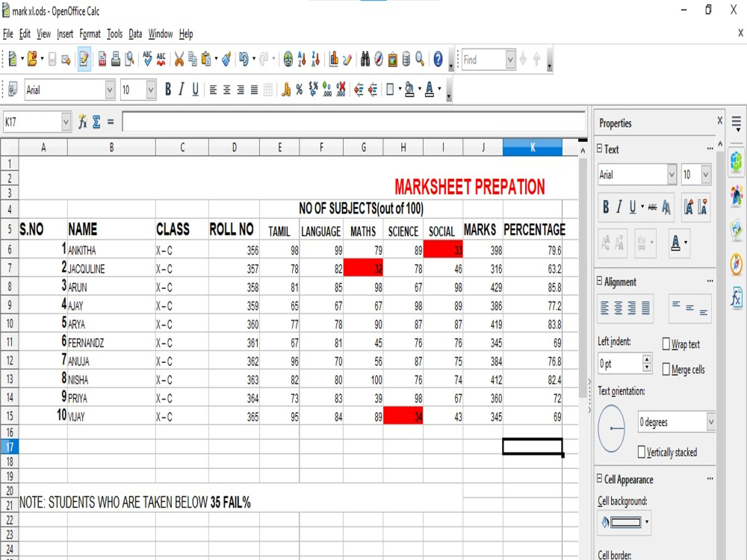Viewport: 747px width, 560px height.
Task: Click the formula input line
Action: (353, 122)
